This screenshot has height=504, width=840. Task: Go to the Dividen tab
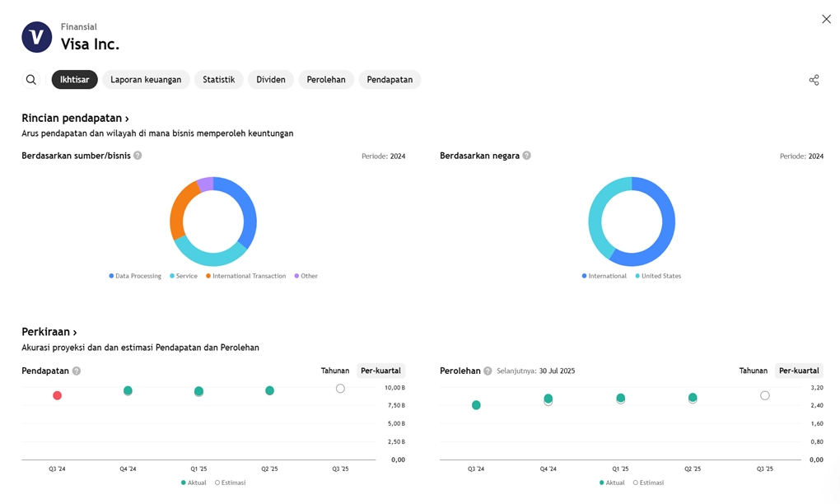tap(271, 80)
